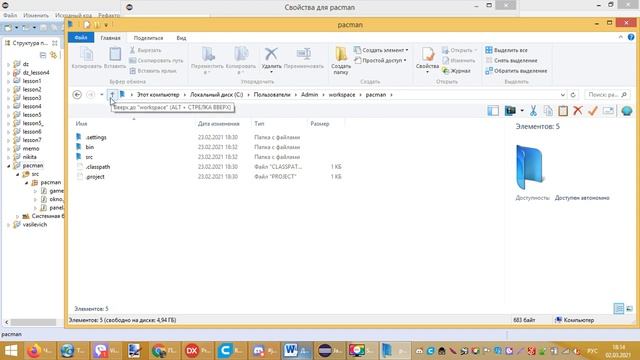640x360 pixels.
Task: Click Paste shortcut in the clipboard group
Action: 153,71
